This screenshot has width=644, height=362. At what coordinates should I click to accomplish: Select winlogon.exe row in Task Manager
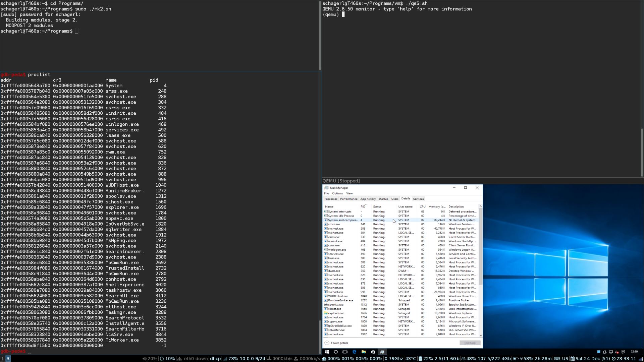point(401,250)
